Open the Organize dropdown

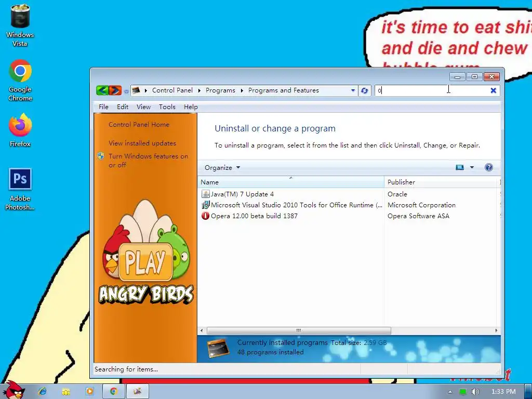coord(222,168)
